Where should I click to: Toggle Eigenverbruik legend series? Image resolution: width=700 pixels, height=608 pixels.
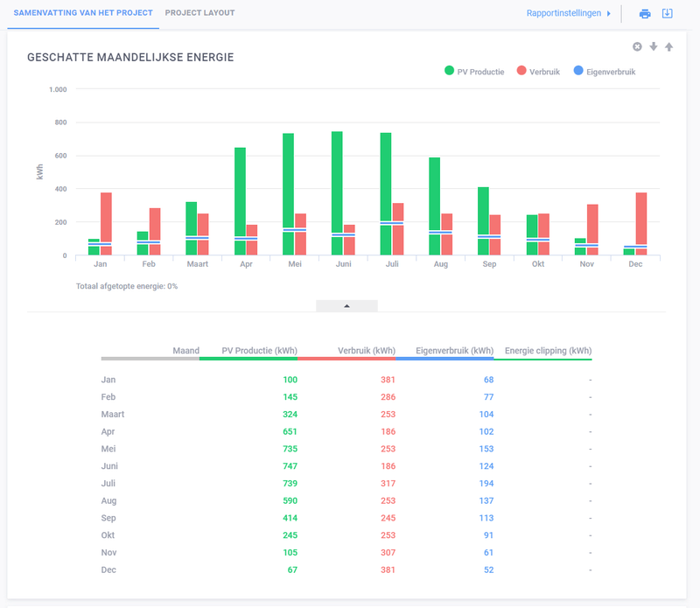coord(604,72)
